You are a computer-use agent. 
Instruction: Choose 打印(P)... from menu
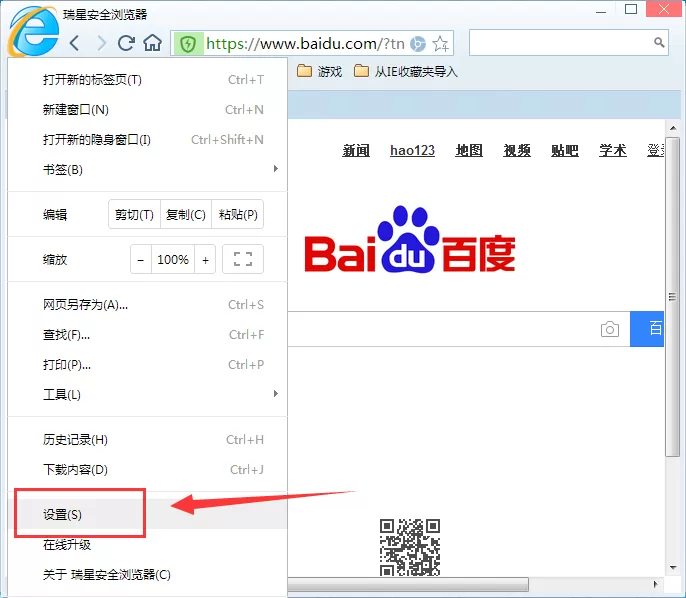pos(147,364)
